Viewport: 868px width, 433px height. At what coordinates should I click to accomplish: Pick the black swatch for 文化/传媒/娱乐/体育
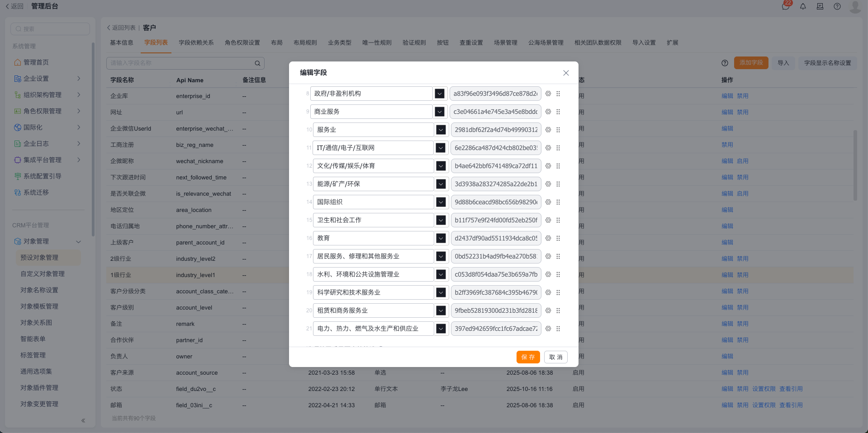click(441, 166)
